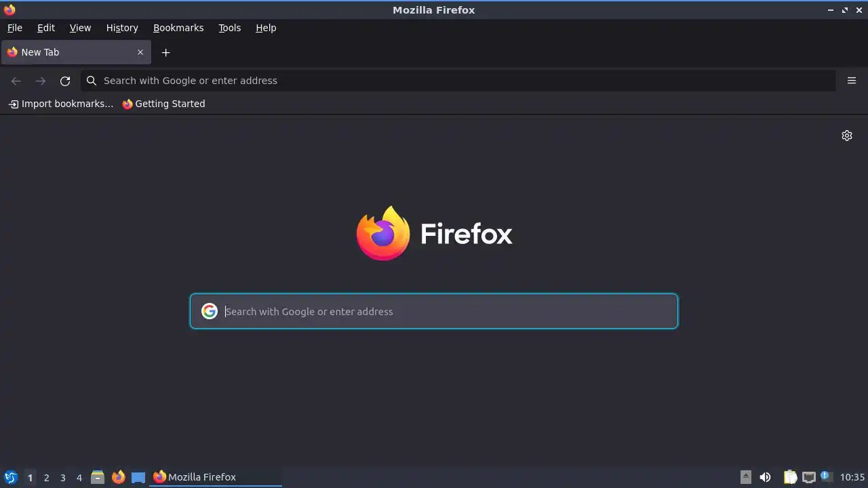
Task: Click the forward navigation arrow
Action: point(41,81)
